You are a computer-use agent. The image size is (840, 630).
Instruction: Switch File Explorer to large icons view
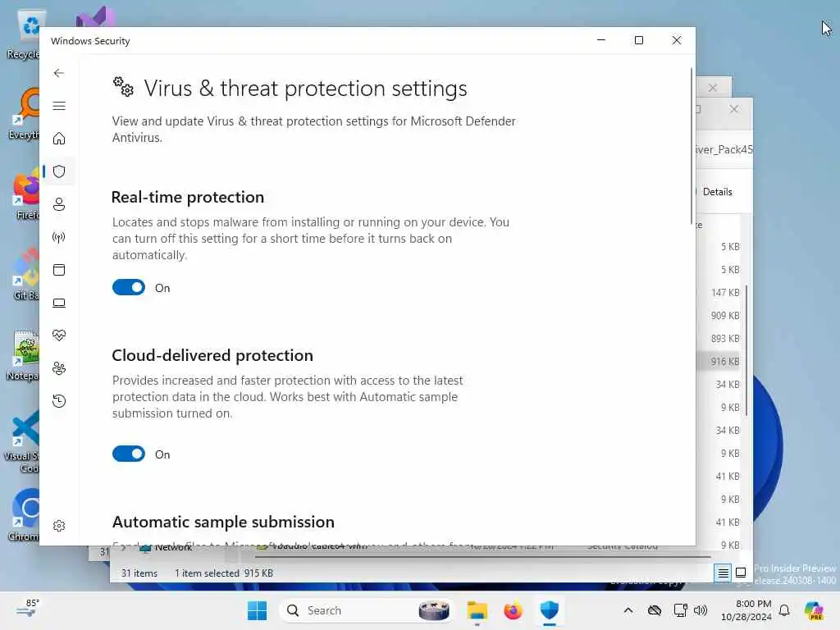[741, 573]
